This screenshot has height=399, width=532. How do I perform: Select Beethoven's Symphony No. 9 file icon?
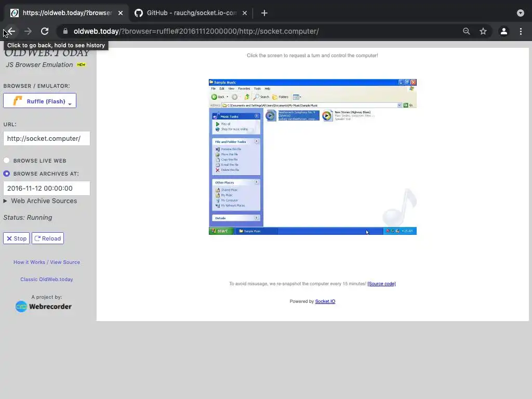[271, 116]
